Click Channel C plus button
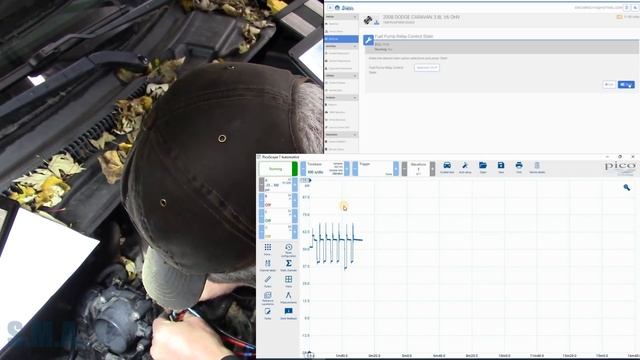 295,216
